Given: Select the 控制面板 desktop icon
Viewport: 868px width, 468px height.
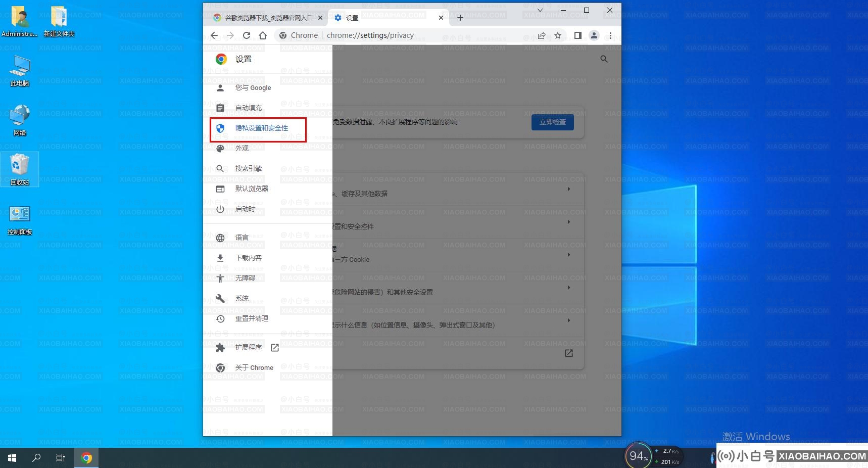Looking at the screenshot, I should 20,220.
